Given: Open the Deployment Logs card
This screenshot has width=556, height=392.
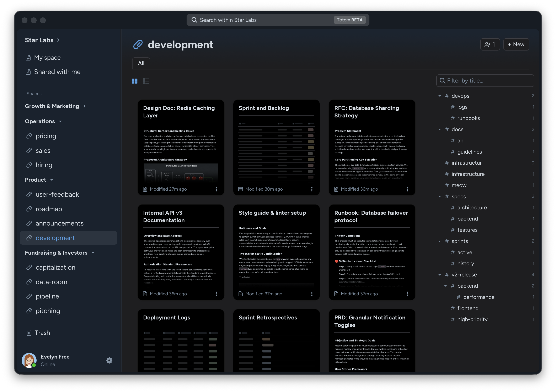Looking at the screenshot, I should [181, 340].
